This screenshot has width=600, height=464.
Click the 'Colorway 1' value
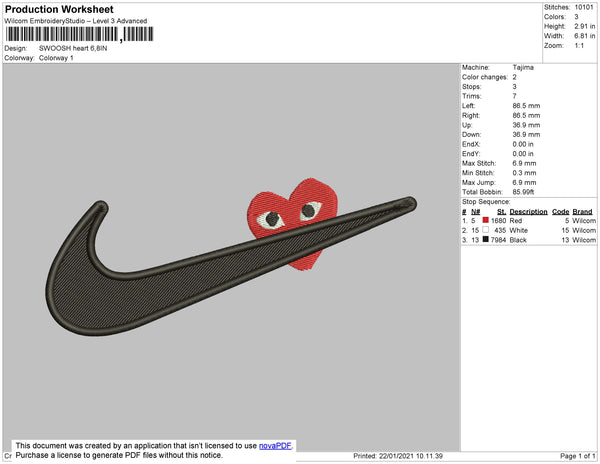56,58
